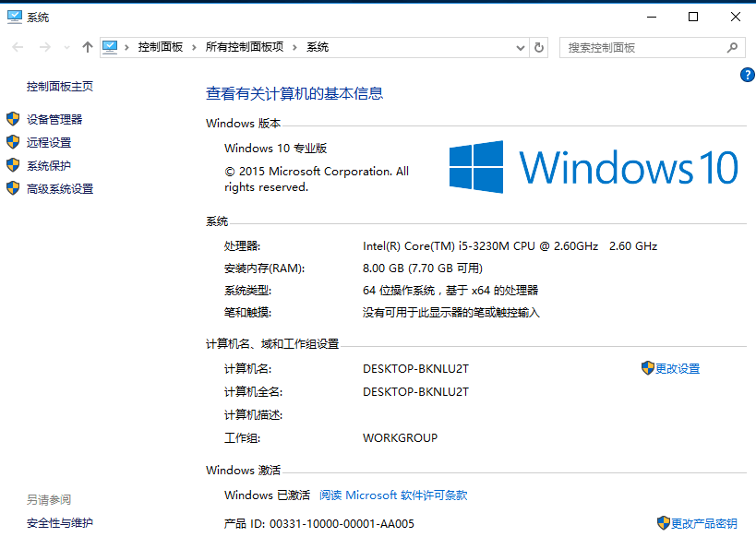Open 阅读 Microsoft 软件许可条款 link
Image resolution: width=756 pixels, height=549 pixels.
pyautogui.click(x=393, y=495)
